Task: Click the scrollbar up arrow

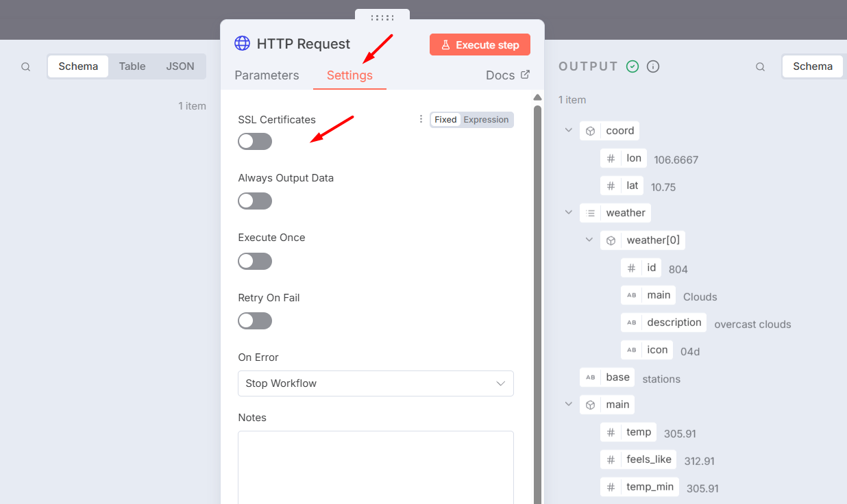Action: (538, 97)
